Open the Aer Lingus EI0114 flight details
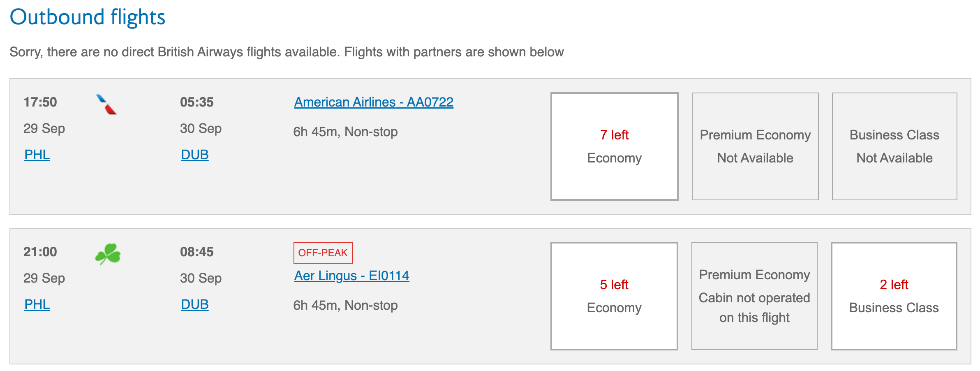The height and width of the screenshot is (371, 980). pos(351,276)
